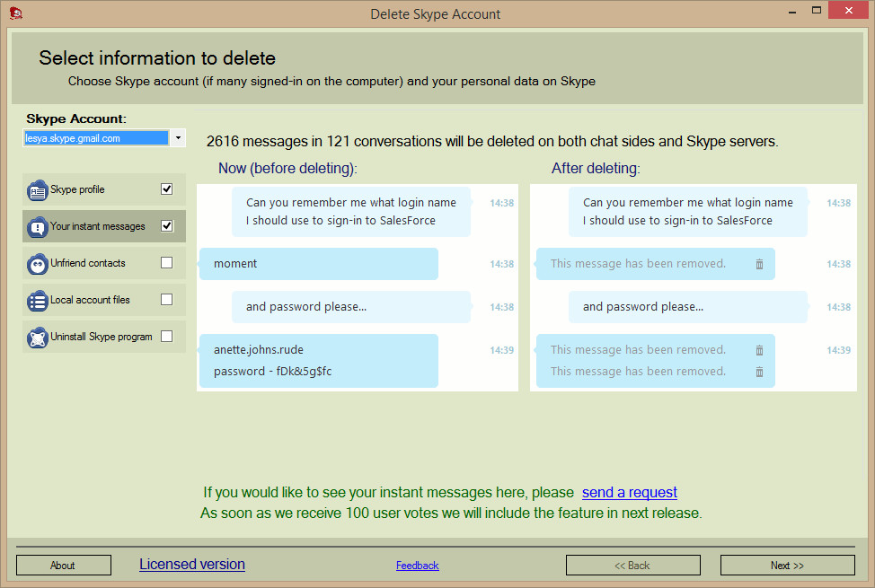
Task: Click the Skype profile icon
Action: [38, 190]
